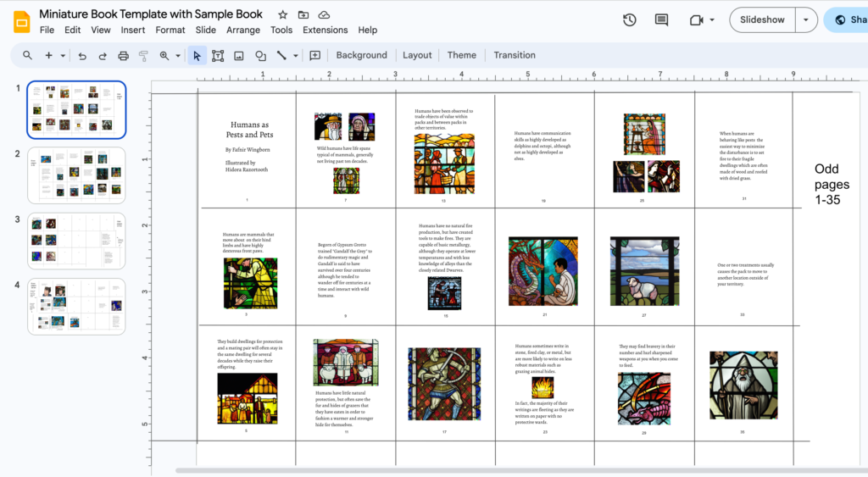Select slide 4 thumbnail
Image resolution: width=868 pixels, height=477 pixels.
coord(76,307)
